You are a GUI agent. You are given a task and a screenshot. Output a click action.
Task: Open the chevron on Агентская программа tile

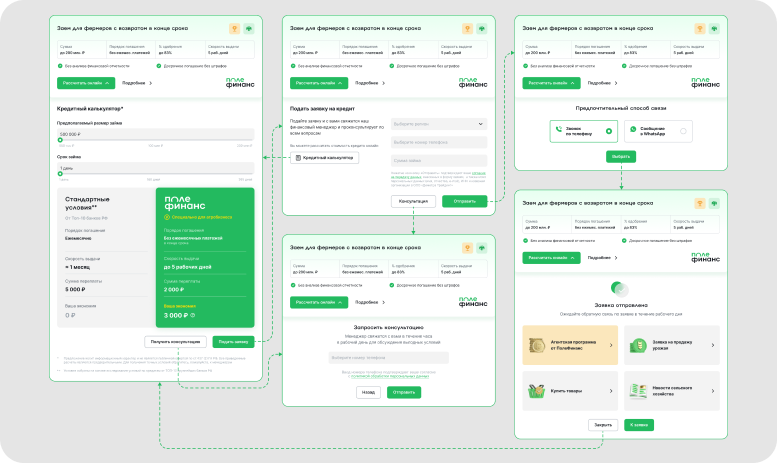pos(610,345)
